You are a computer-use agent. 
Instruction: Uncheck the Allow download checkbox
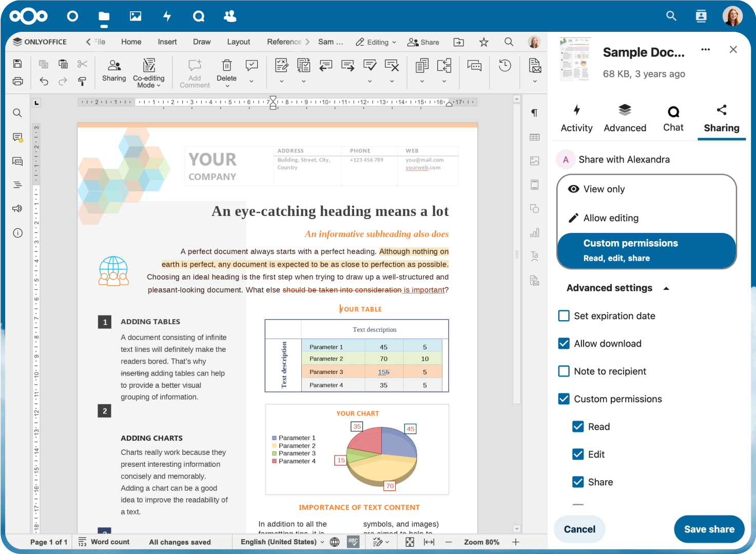pyautogui.click(x=564, y=344)
